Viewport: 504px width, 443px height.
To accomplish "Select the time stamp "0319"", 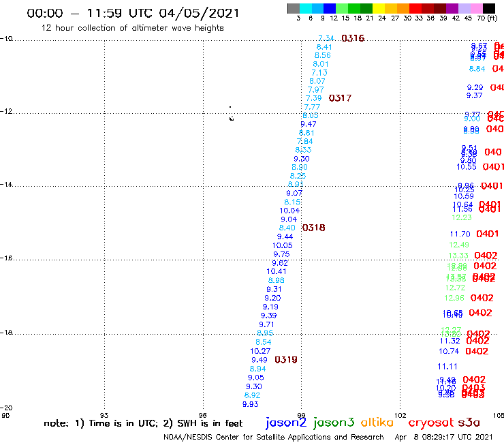I will [x=286, y=360].
